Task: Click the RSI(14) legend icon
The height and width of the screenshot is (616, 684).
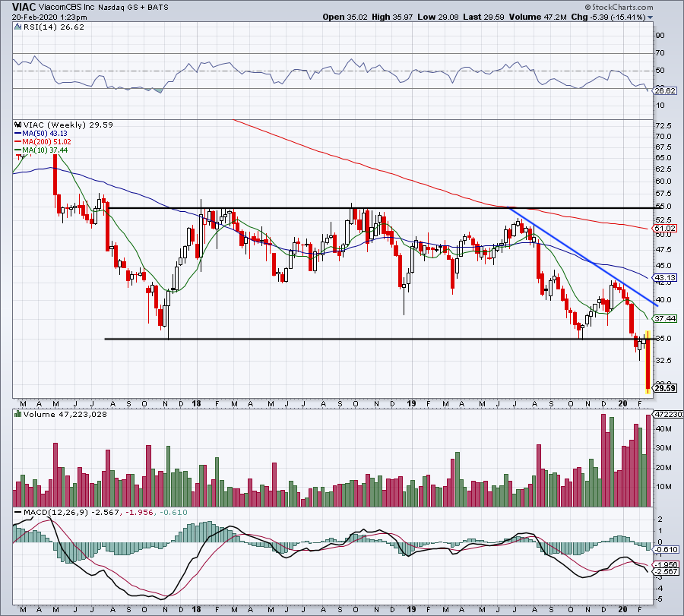Action: (x=17, y=27)
